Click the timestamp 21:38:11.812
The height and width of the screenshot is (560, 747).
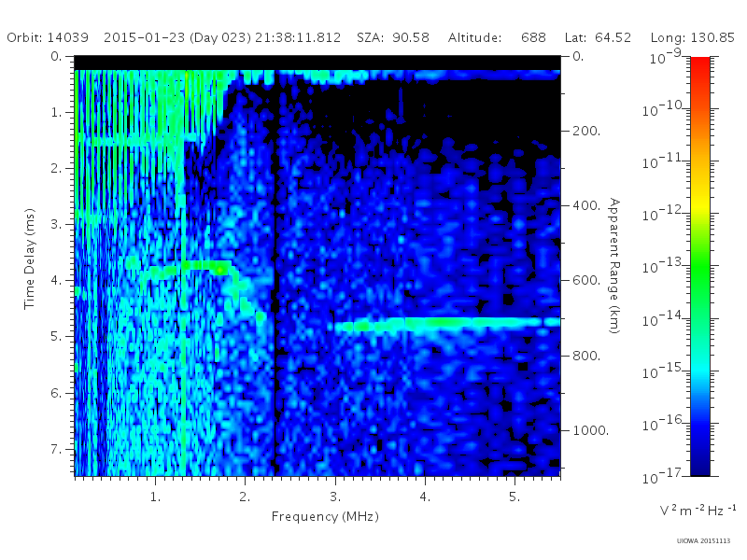[298, 37]
